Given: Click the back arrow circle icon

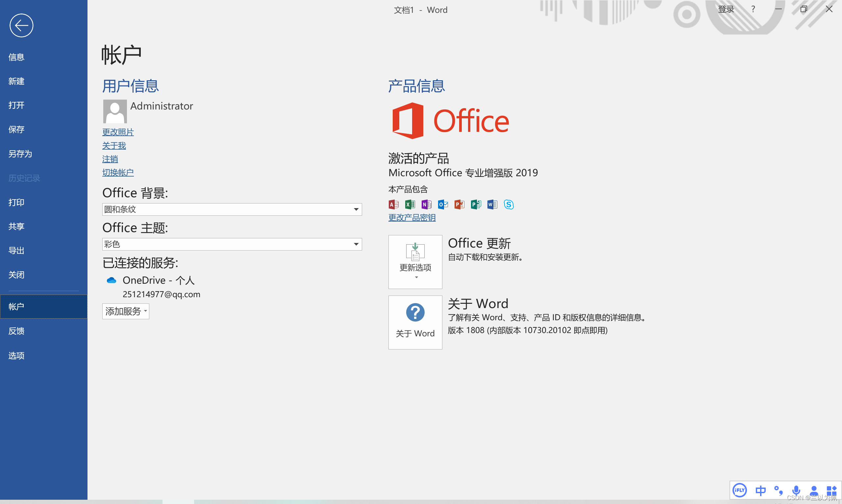Looking at the screenshot, I should pos(21,25).
